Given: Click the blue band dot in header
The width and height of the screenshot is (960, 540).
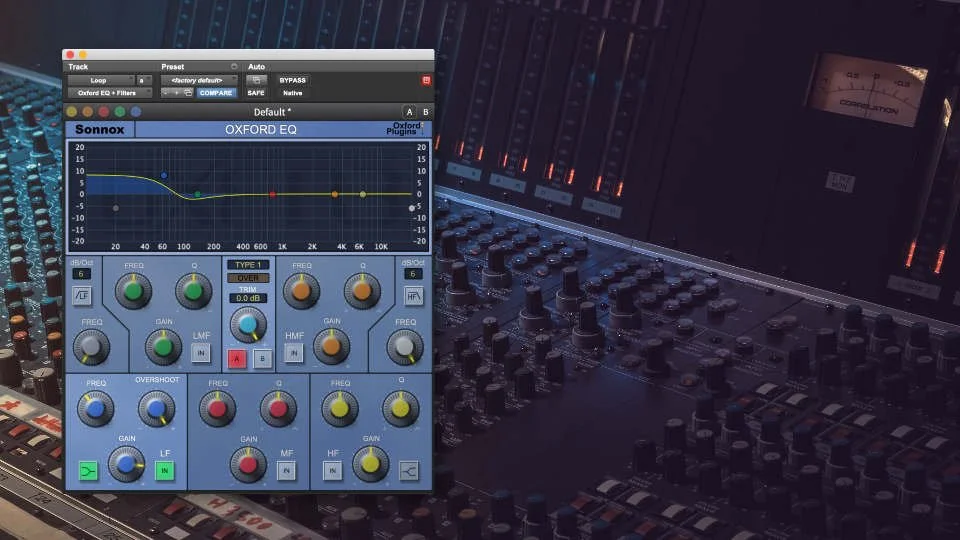Looking at the screenshot, I should [136, 111].
